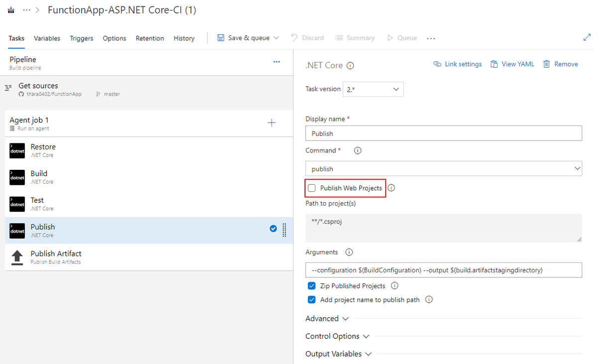The width and height of the screenshot is (598, 364).
Task: Click the fullscreen expand arrow icon
Action: pos(588,38)
